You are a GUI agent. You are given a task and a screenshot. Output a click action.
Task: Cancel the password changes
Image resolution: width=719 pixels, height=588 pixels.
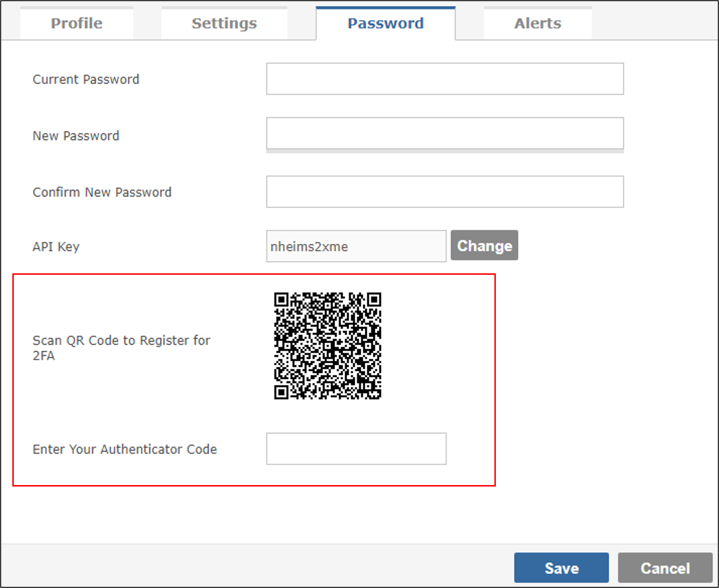coord(665,568)
